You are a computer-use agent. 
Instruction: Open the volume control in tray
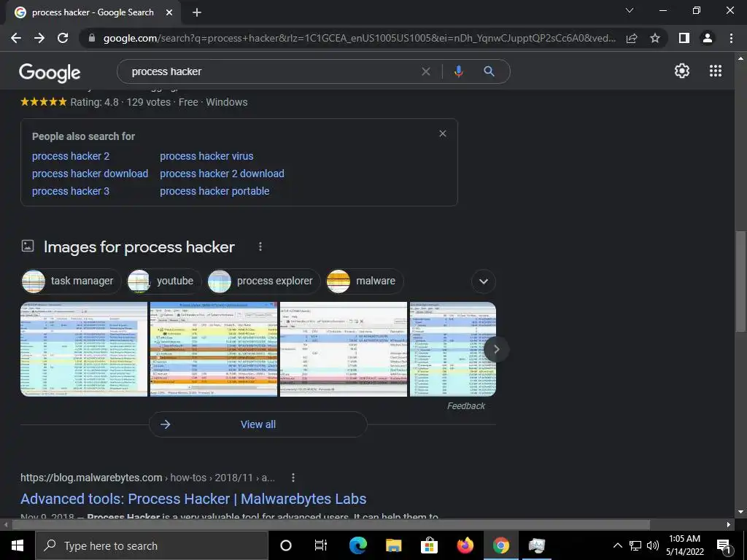653,545
